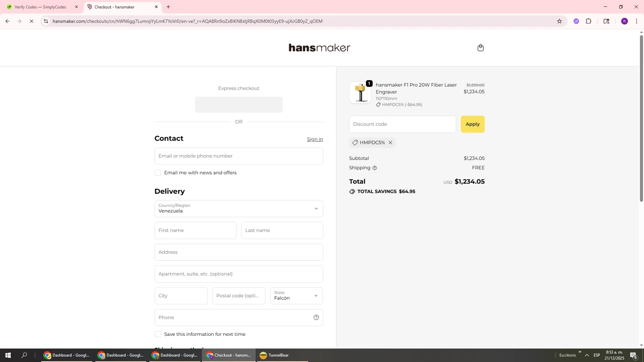Open the Chrome profile avatar
This screenshot has width=644, height=362.
coord(624,21)
